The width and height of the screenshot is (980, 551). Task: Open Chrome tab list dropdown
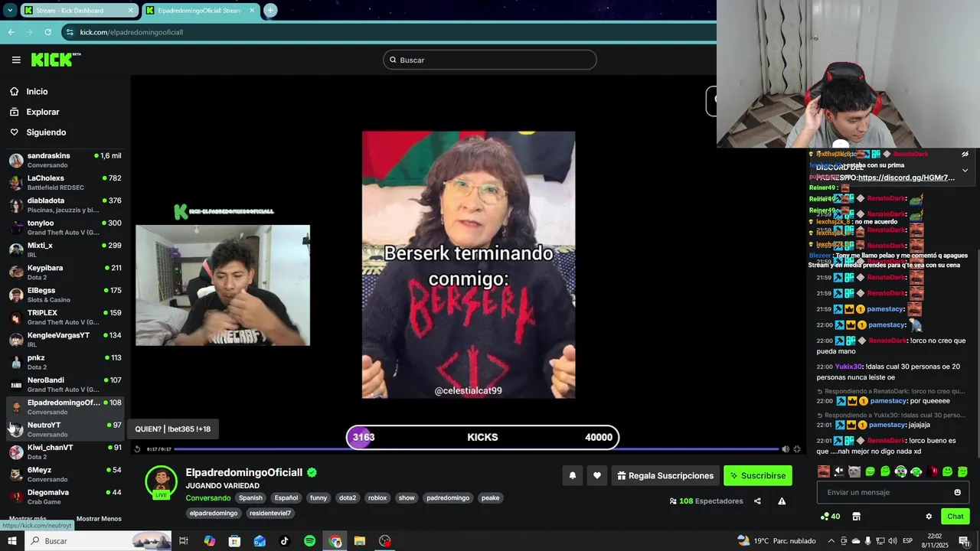coord(10,10)
